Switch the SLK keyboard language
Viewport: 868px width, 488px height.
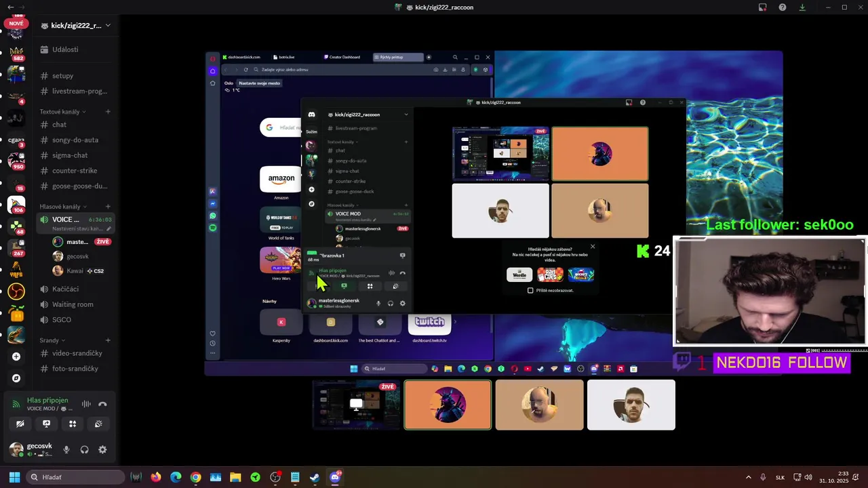tap(780, 477)
